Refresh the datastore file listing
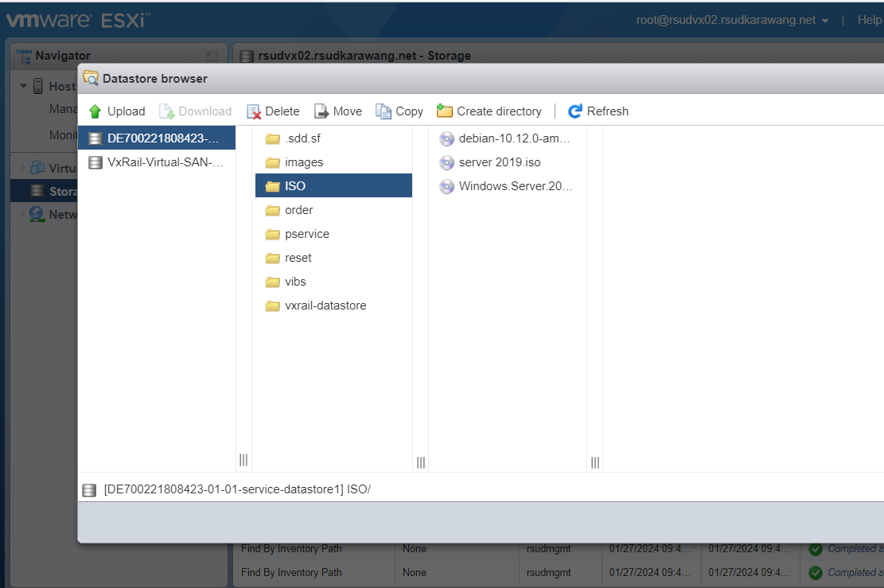The width and height of the screenshot is (884, 588). [x=598, y=111]
